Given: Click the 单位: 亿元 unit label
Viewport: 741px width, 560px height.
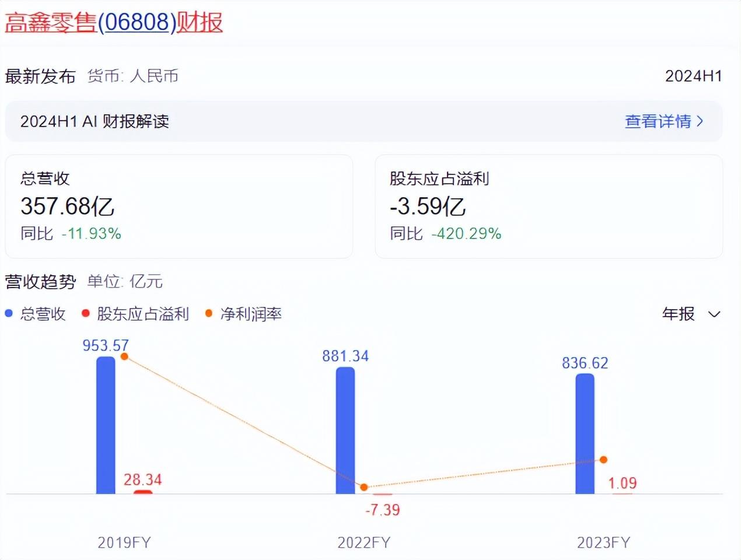Looking at the screenshot, I should click(125, 282).
